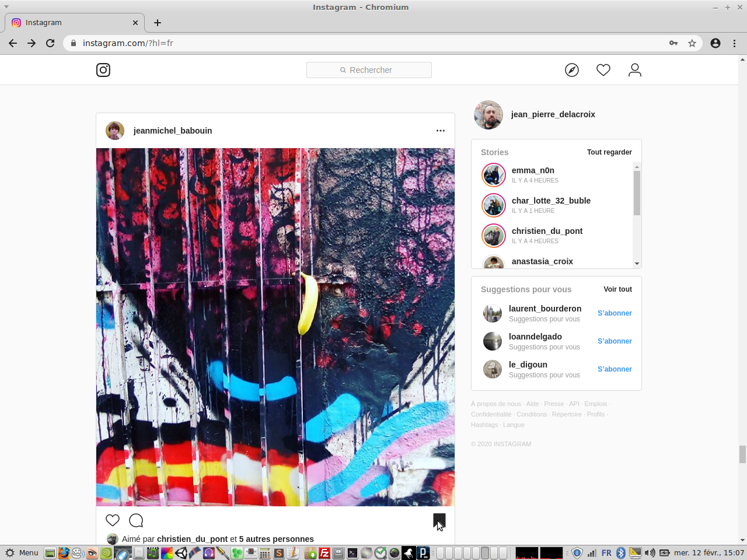Open Chromium three-dot menu

tap(734, 43)
